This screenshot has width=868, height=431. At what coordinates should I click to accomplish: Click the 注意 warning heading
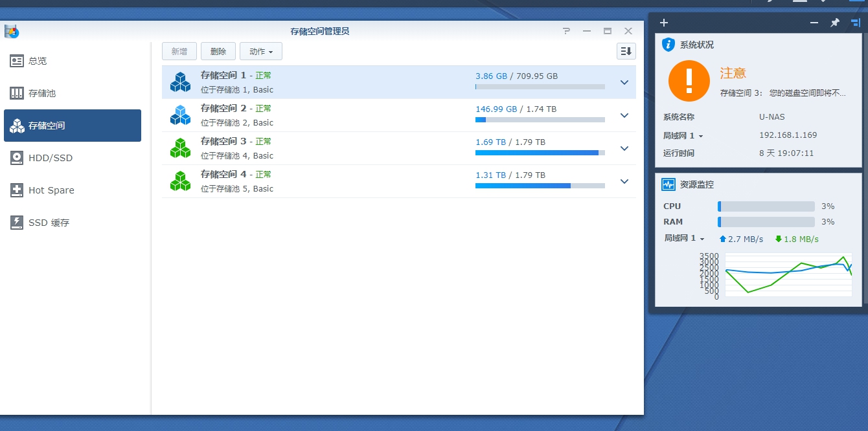tap(733, 74)
